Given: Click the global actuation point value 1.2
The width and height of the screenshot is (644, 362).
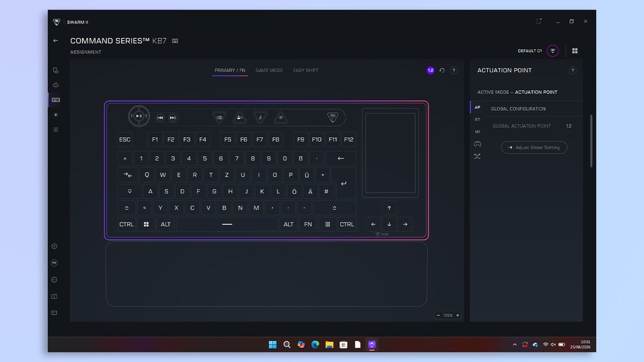Looking at the screenshot, I should [x=569, y=126].
